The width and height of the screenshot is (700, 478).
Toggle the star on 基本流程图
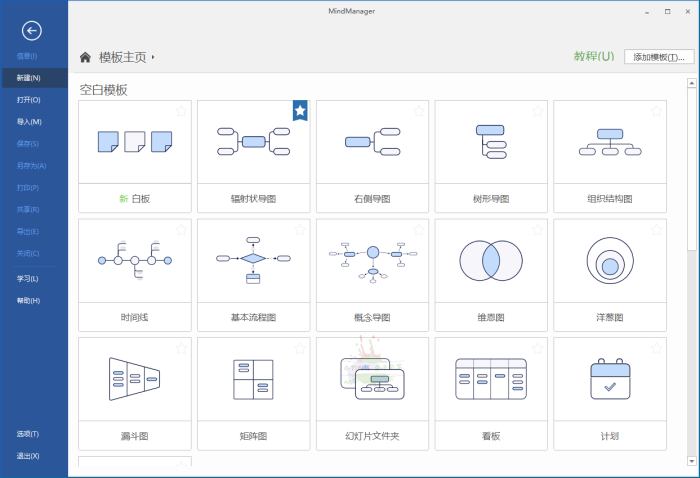click(x=300, y=229)
